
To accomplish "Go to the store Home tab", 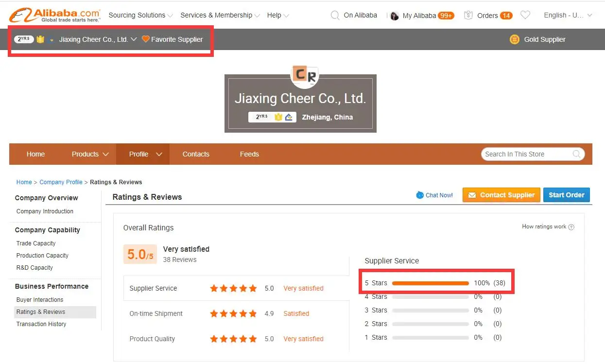I will pyautogui.click(x=35, y=154).
